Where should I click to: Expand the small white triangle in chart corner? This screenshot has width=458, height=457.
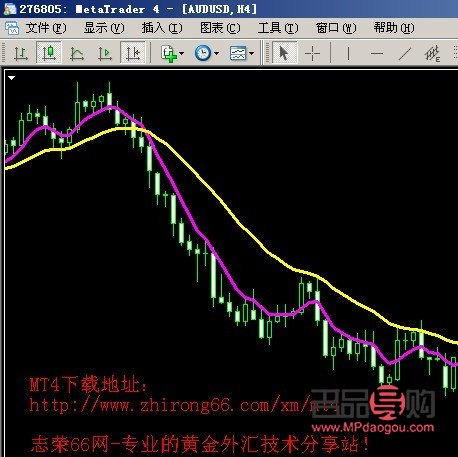pyautogui.click(x=12, y=78)
